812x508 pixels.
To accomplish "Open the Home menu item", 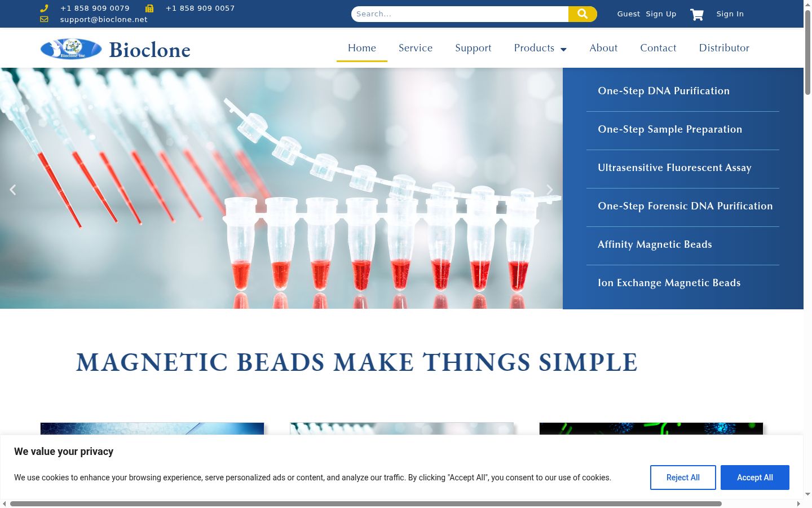I will coord(362,48).
